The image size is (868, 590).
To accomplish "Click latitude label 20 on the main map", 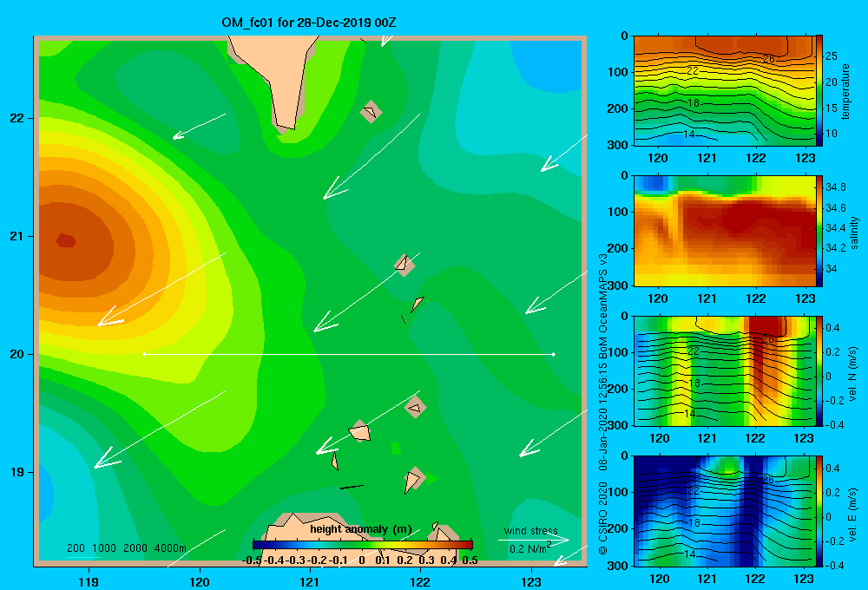I will [17, 354].
